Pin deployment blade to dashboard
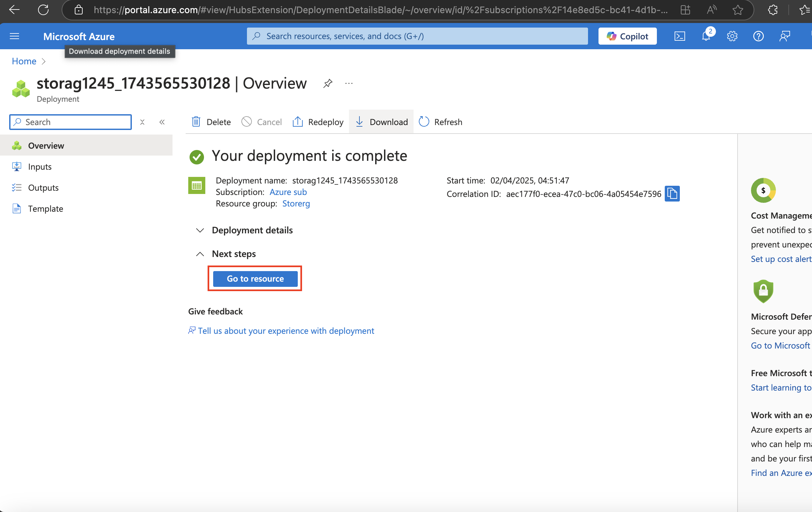812x512 pixels. pos(328,83)
